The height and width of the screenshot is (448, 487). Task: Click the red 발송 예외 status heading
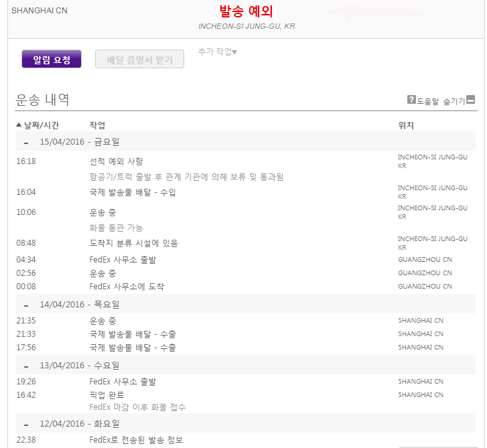tap(246, 11)
